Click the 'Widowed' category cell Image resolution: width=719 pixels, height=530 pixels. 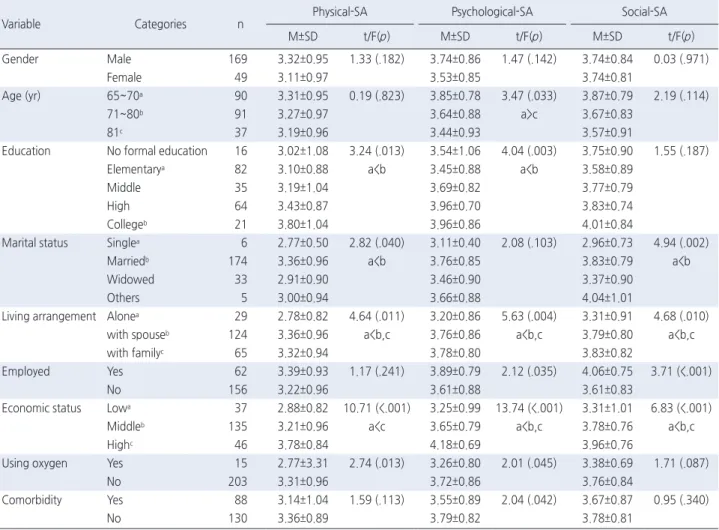130,279
